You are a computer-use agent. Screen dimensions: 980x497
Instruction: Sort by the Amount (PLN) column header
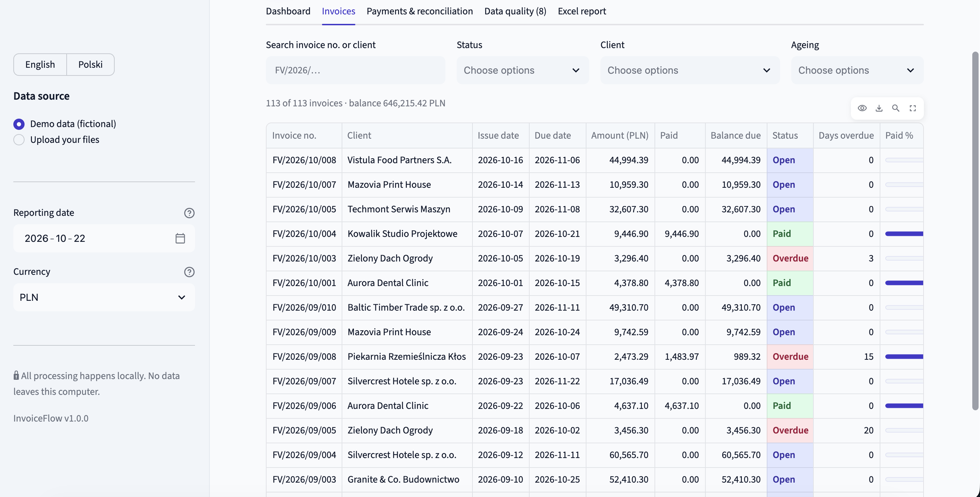click(620, 135)
